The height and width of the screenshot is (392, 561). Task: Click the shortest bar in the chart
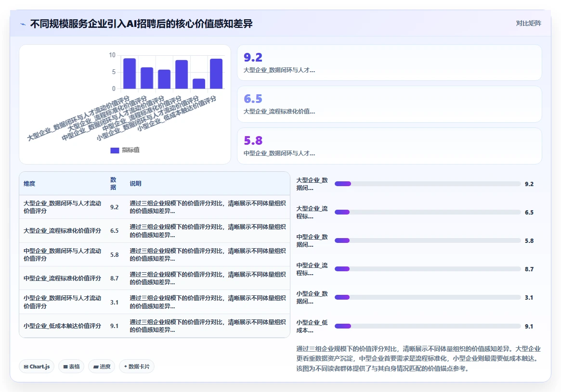199,84
